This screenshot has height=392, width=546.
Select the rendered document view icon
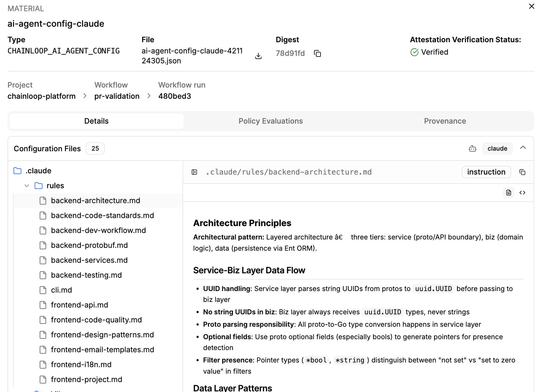tap(509, 193)
